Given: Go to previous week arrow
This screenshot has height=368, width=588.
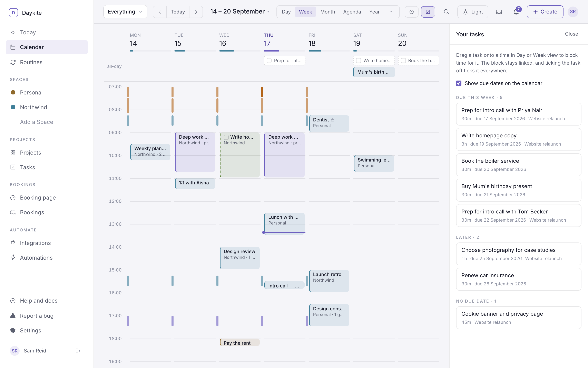Looking at the screenshot, I should point(159,12).
